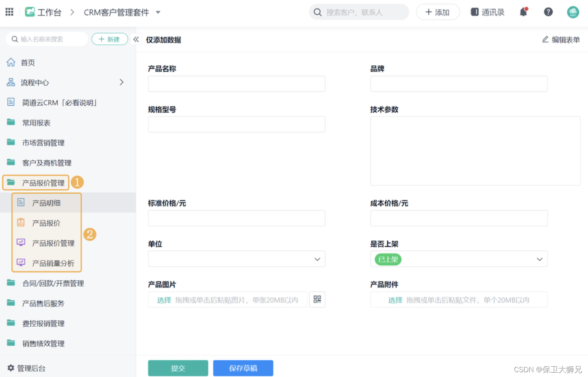Collapse the sidebar with double-chevron icon
588x377 pixels.
(x=136, y=39)
